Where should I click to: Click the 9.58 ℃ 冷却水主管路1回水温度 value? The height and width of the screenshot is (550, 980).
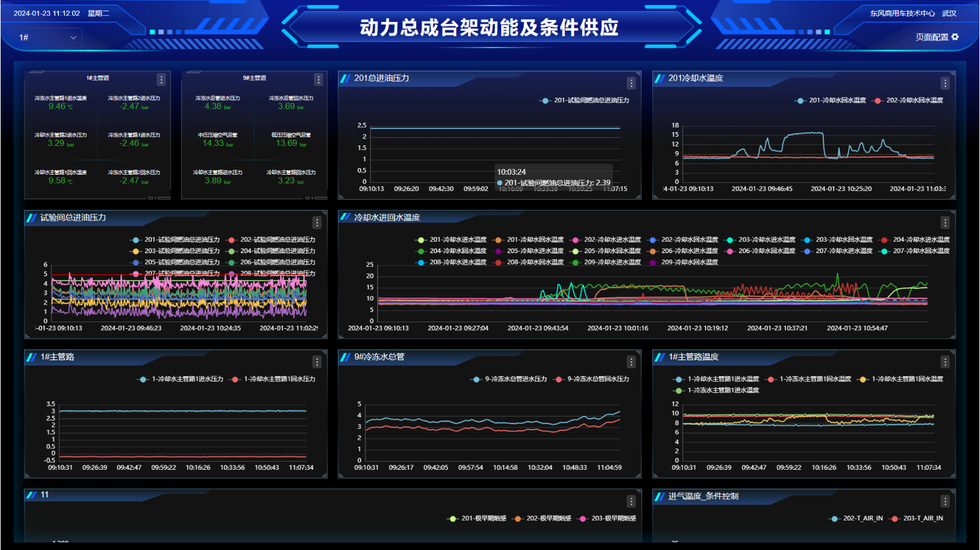pyautogui.click(x=61, y=180)
